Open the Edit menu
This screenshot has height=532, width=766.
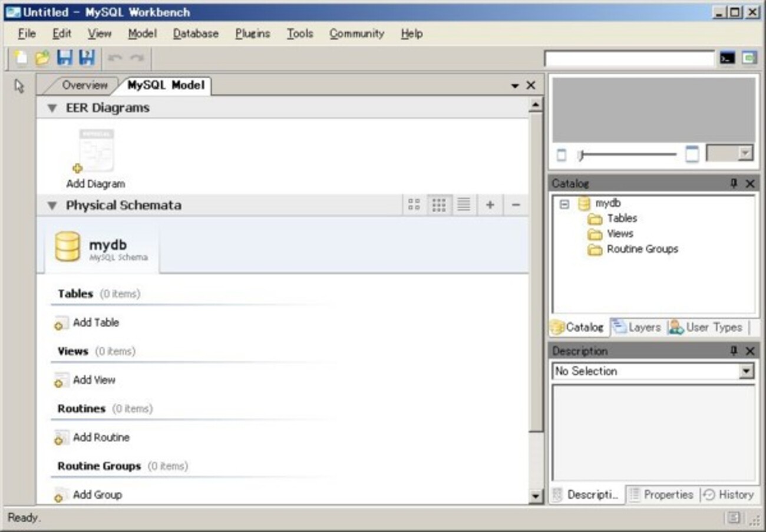62,34
